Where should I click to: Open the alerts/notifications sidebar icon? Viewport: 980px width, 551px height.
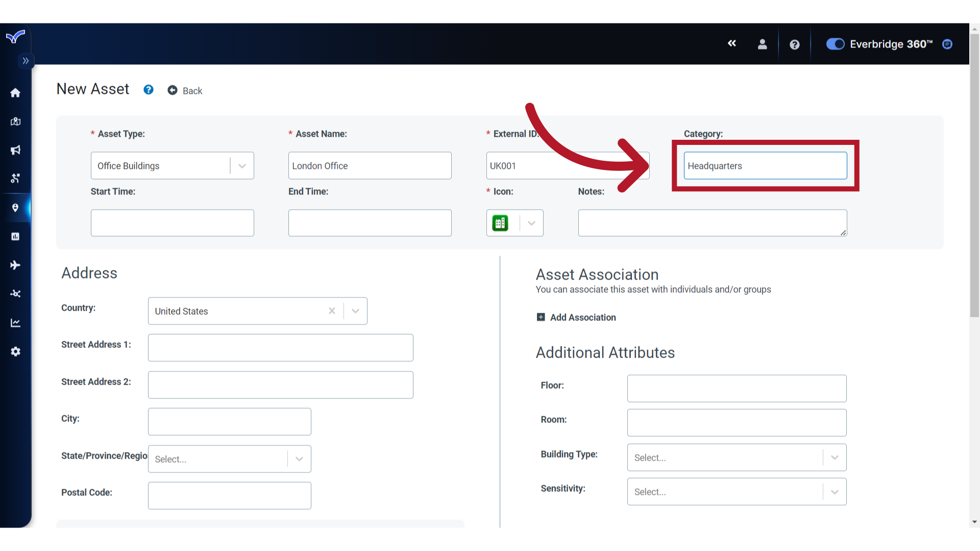(x=16, y=149)
